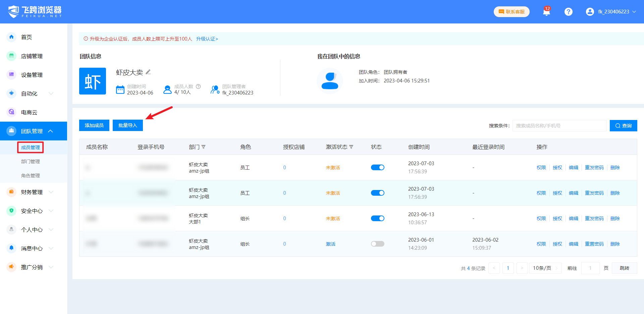Toggle status switch for the 大部1 member

377,218
